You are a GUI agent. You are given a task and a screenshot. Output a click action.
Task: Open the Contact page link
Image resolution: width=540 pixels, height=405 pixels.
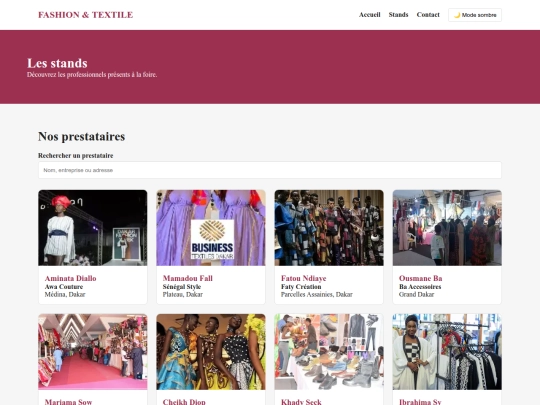click(x=428, y=15)
